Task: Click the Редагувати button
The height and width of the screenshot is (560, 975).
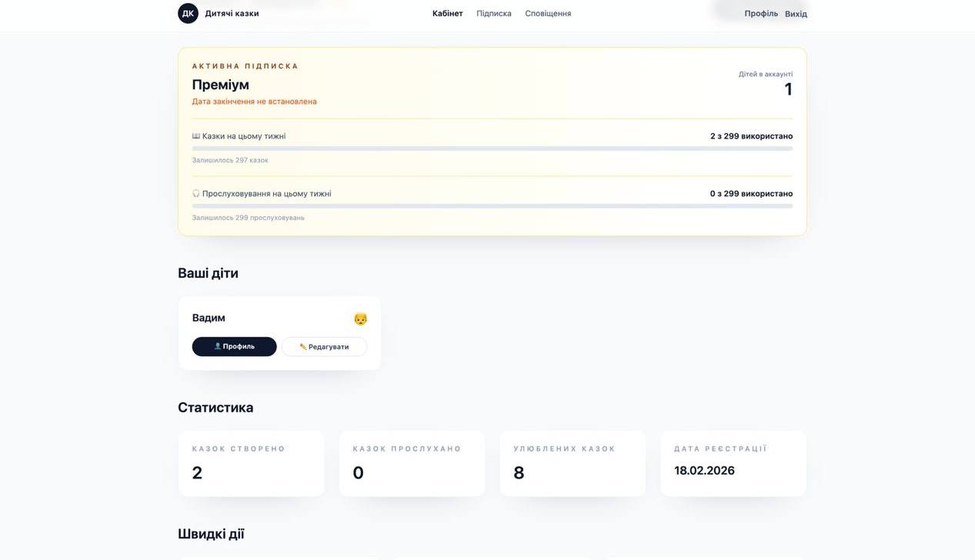Action: tap(324, 345)
